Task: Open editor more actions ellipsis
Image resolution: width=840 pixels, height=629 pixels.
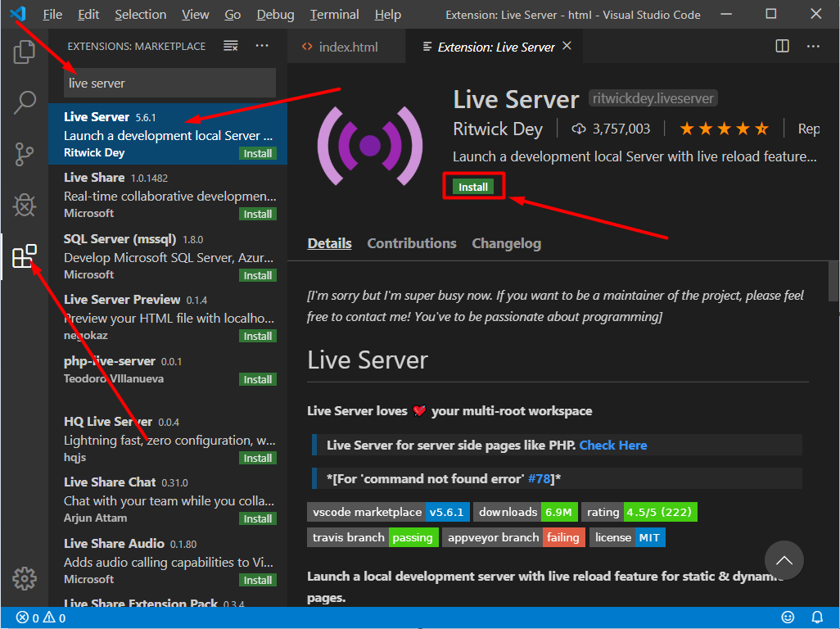Action: pyautogui.click(x=813, y=46)
